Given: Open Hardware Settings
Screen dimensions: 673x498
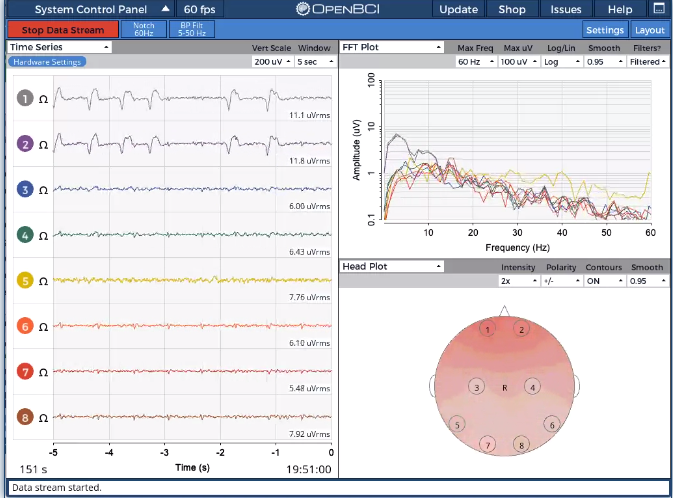Looking at the screenshot, I should click(x=47, y=62).
